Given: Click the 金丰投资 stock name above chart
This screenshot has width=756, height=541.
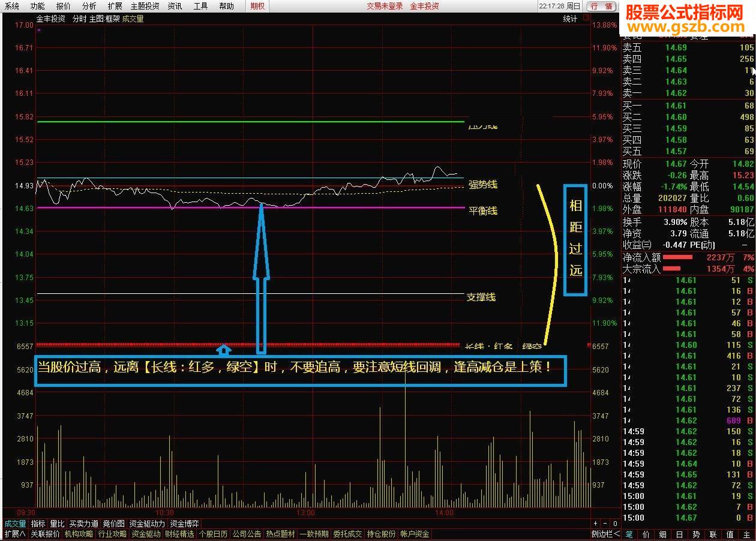Looking at the screenshot, I should [50, 19].
